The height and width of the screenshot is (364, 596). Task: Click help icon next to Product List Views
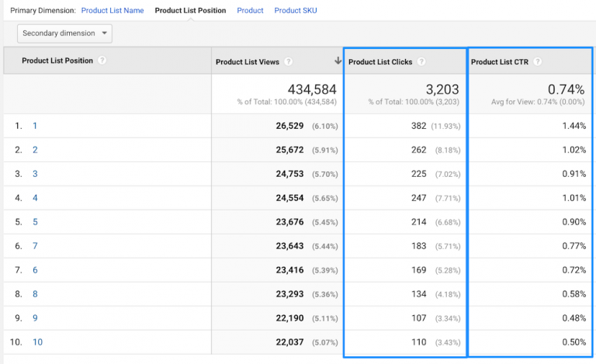click(288, 62)
